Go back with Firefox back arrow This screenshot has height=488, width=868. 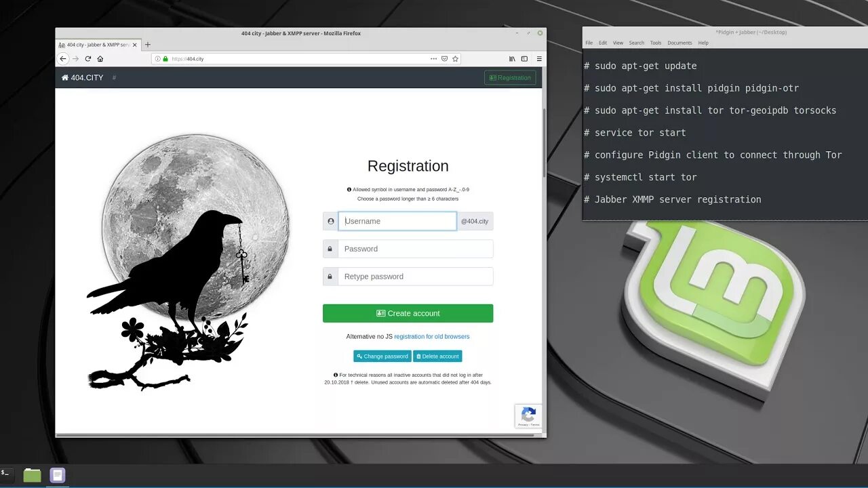[63, 59]
